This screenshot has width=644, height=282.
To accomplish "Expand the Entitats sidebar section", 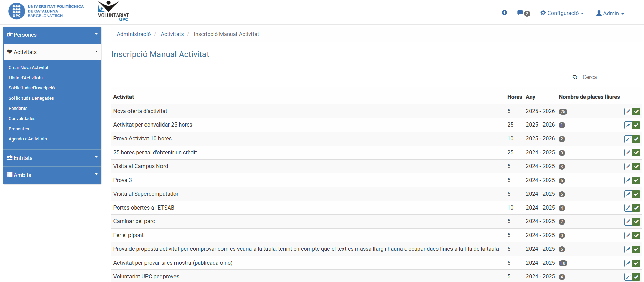I will click(x=52, y=158).
